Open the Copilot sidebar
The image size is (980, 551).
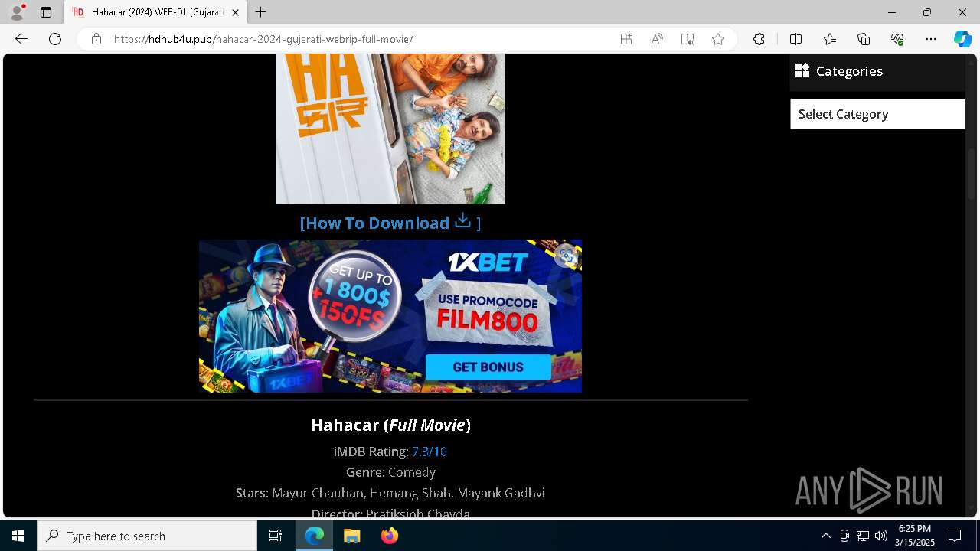pos(962,39)
